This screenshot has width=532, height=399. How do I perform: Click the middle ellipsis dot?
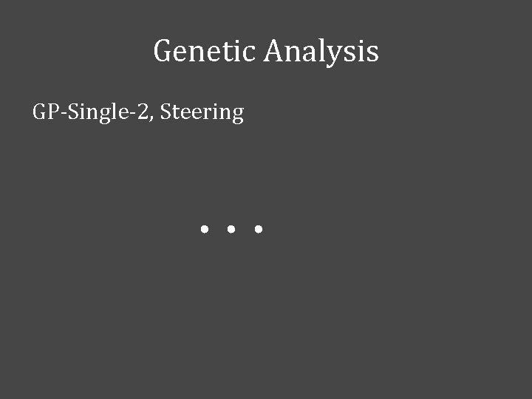[231, 230]
